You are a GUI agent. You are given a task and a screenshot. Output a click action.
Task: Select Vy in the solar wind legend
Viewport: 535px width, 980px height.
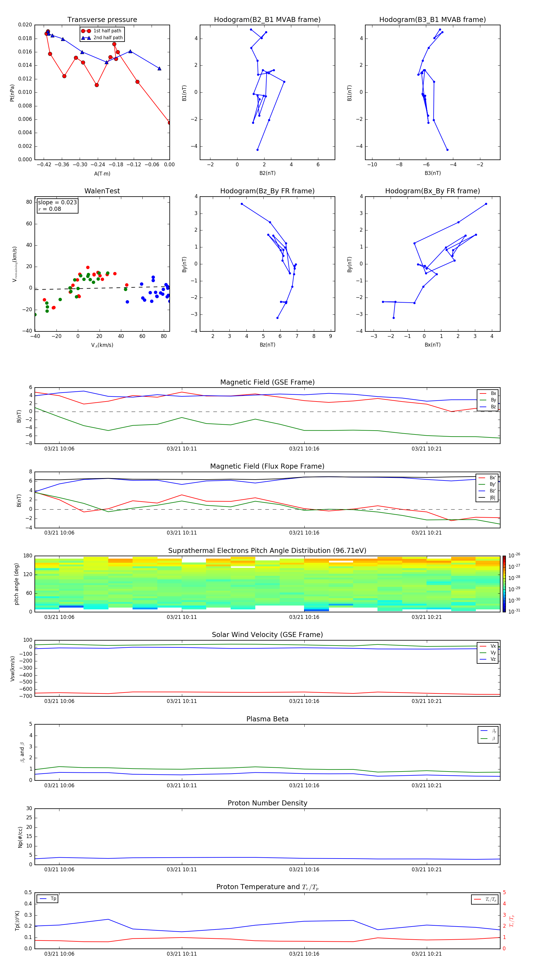pos(488,653)
